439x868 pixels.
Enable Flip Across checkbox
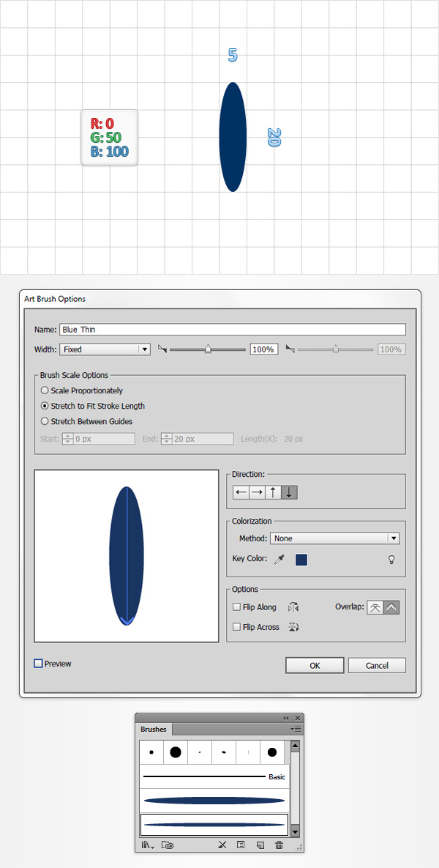(236, 627)
